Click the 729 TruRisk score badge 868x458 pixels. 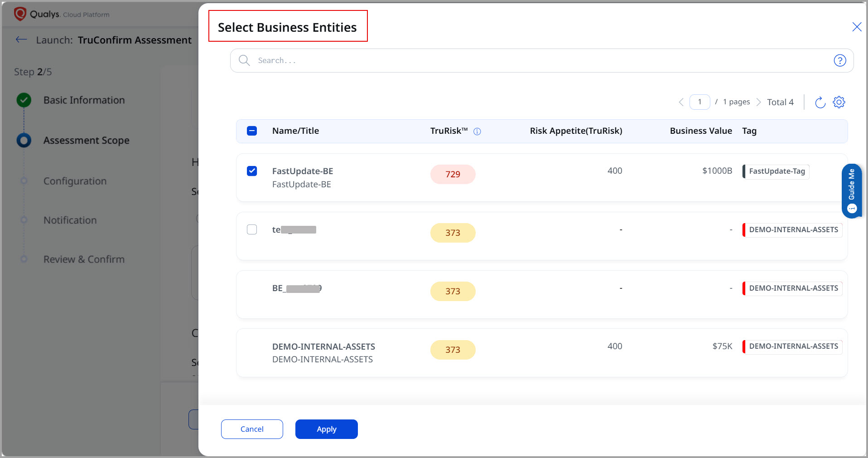(453, 174)
